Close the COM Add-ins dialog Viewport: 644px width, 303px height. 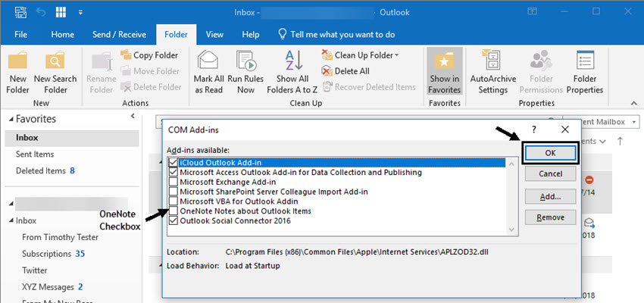[x=565, y=130]
